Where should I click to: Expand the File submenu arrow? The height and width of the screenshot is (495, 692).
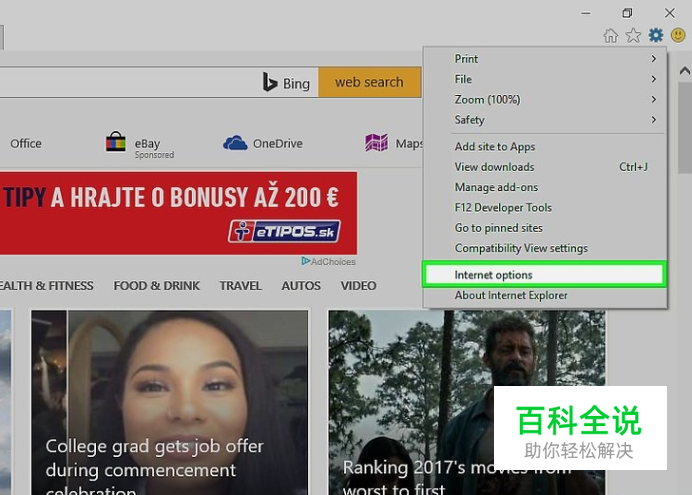tap(654, 79)
